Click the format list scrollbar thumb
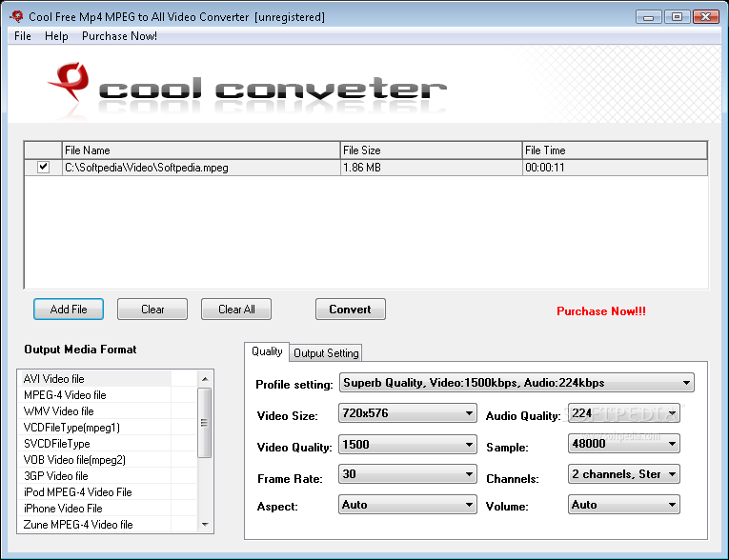729x560 pixels. tap(205, 423)
